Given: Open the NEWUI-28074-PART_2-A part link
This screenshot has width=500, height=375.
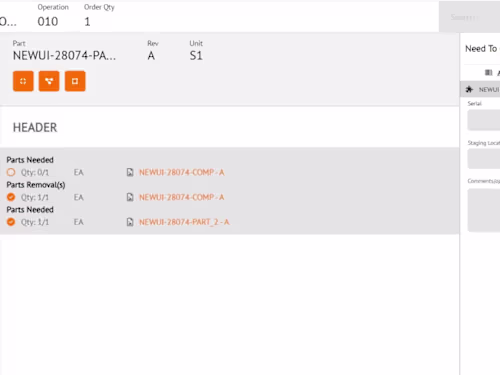Looking at the screenshot, I should pyautogui.click(x=184, y=222).
